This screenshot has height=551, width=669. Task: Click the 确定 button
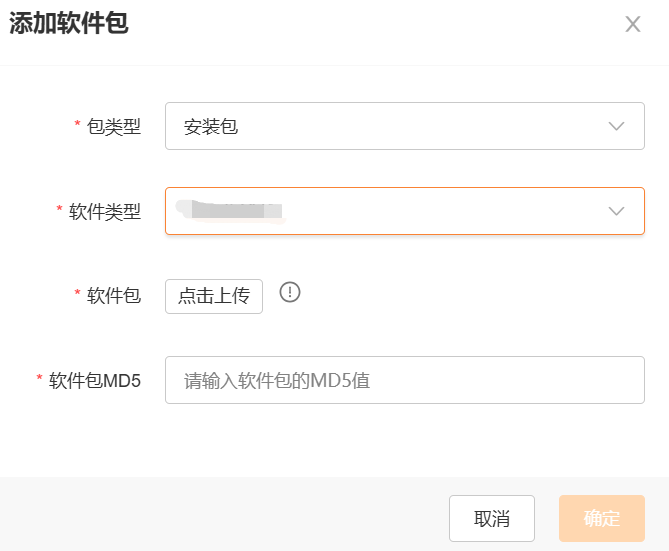click(602, 519)
